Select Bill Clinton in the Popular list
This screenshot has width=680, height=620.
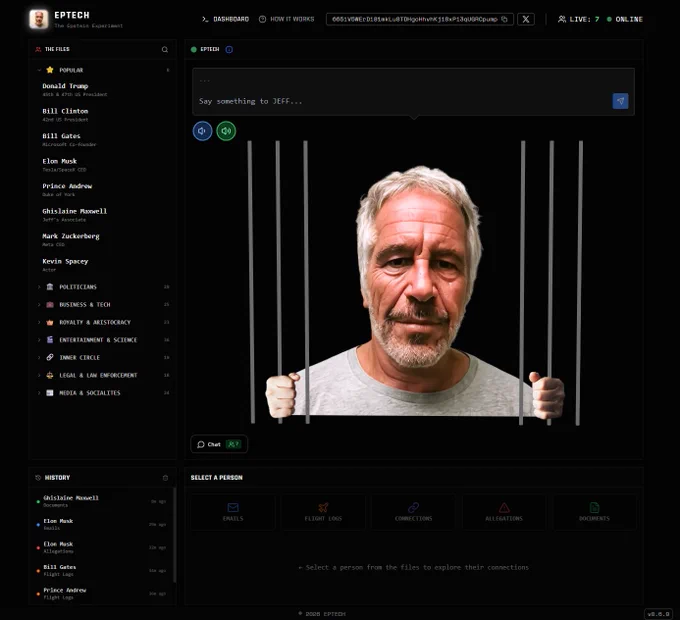(x=103, y=114)
